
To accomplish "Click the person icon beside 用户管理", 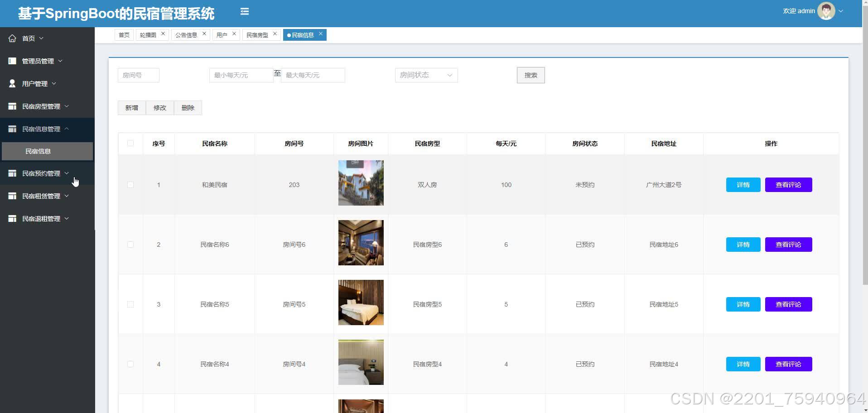I will tap(12, 84).
